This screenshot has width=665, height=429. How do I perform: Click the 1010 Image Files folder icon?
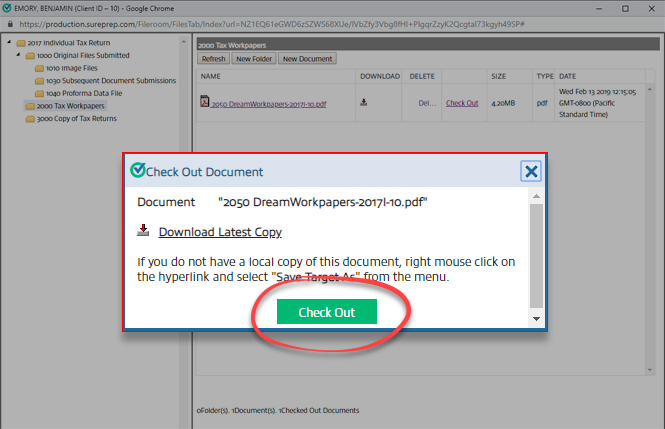click(x=39, y=69)
